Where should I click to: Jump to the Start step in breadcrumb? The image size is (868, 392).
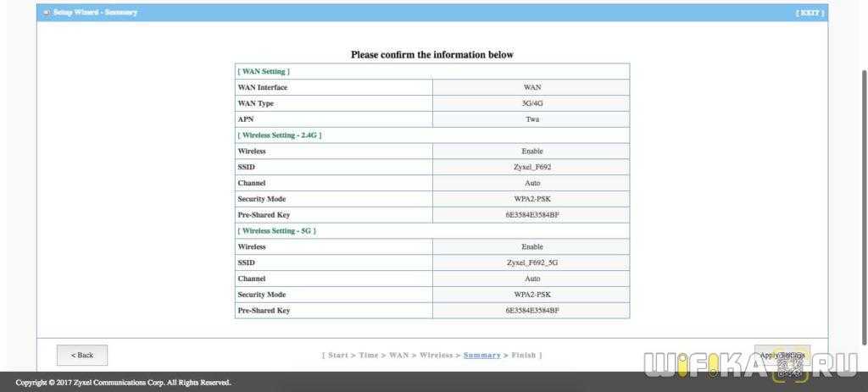[x=337, y=355]
